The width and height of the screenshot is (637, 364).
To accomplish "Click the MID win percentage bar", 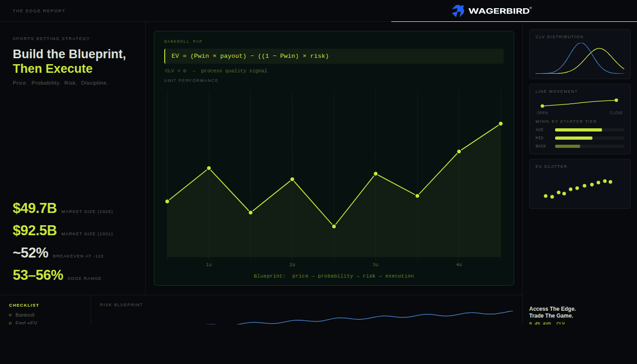I will 590,138.
